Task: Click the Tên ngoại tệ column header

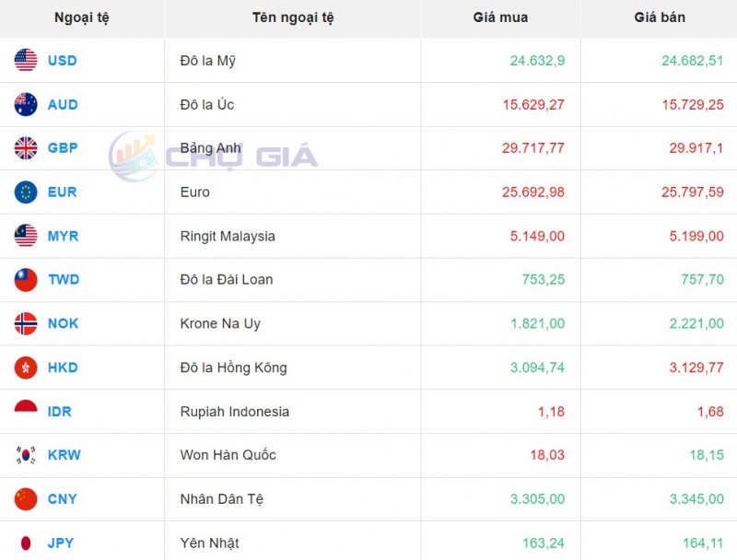Action: [x=292, y=17]
